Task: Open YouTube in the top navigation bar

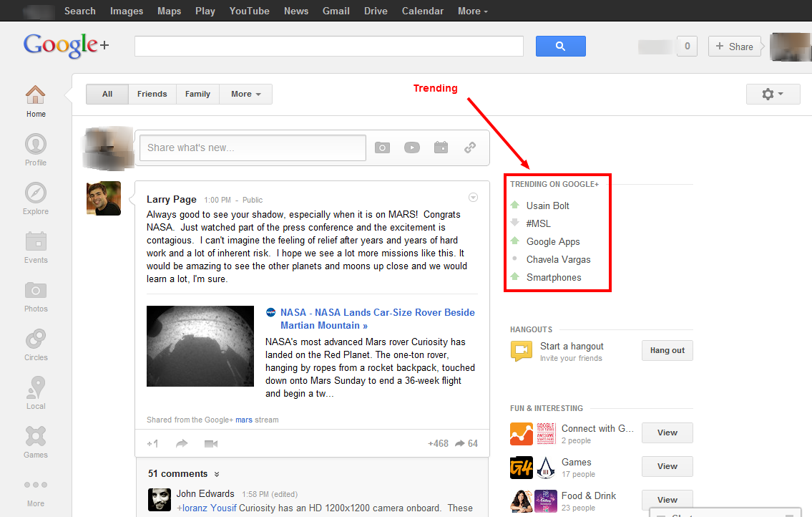Action: tap(249, 11)
